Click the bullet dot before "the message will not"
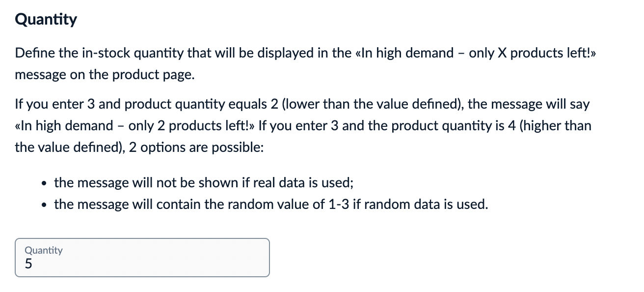Screen dimensions: 644x292 pos(44,184)
